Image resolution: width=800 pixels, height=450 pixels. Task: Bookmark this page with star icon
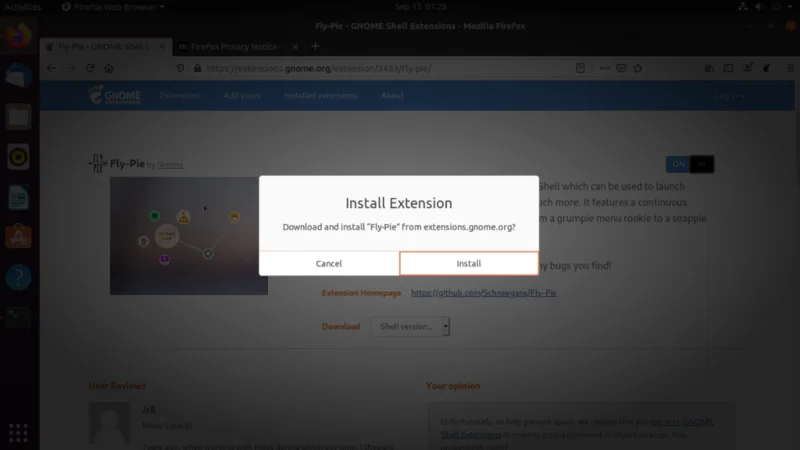tap(638, 68)
